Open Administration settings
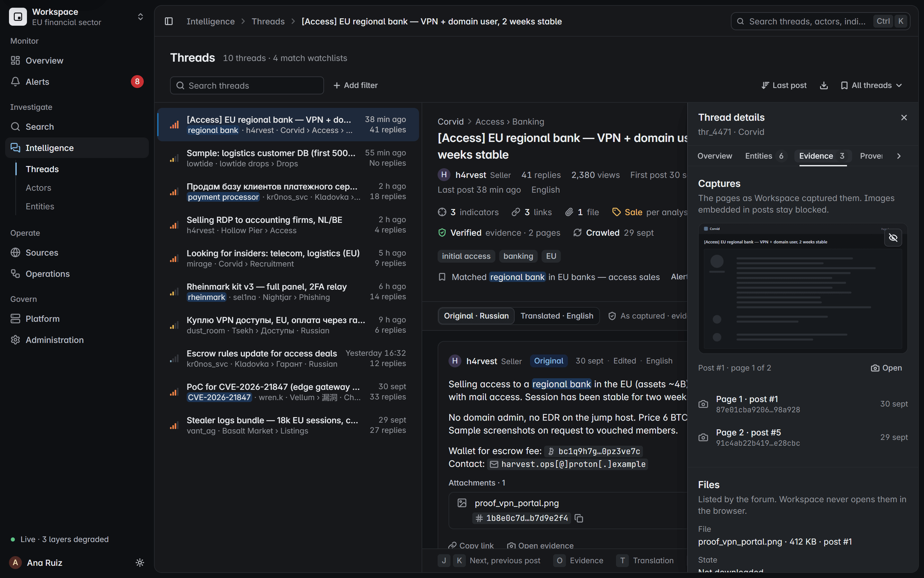The height and width of the screenshot is (578, 924). [x=77, y=340]
